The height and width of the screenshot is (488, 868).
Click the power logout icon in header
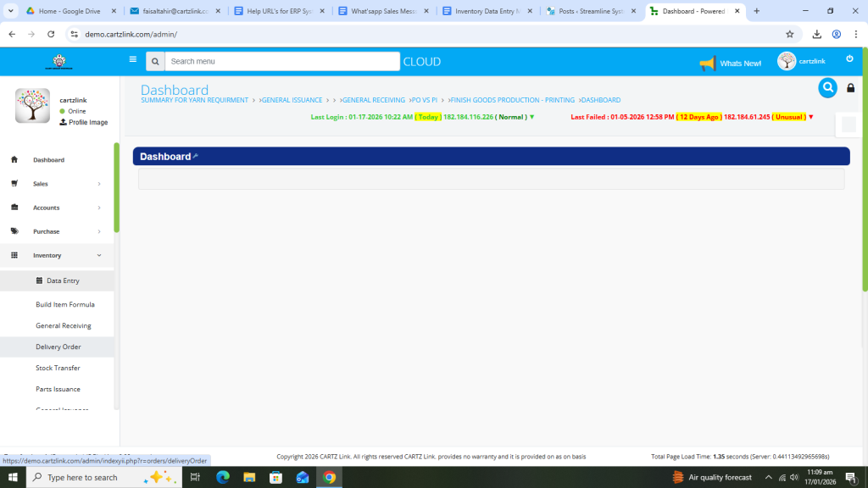[x=849, y=59]
